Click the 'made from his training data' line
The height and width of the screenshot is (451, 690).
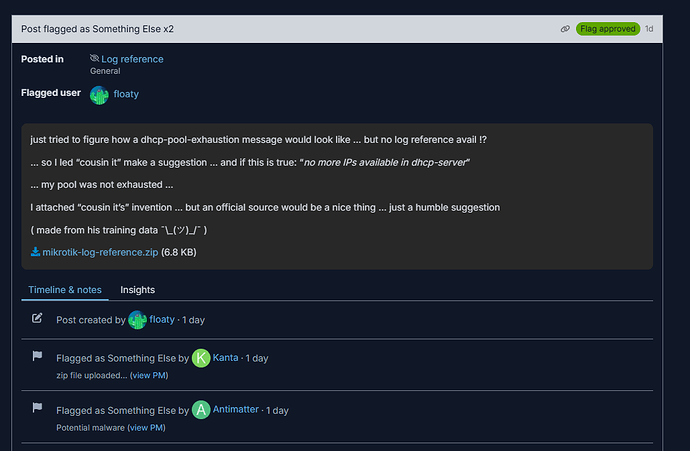click(118, 230)
